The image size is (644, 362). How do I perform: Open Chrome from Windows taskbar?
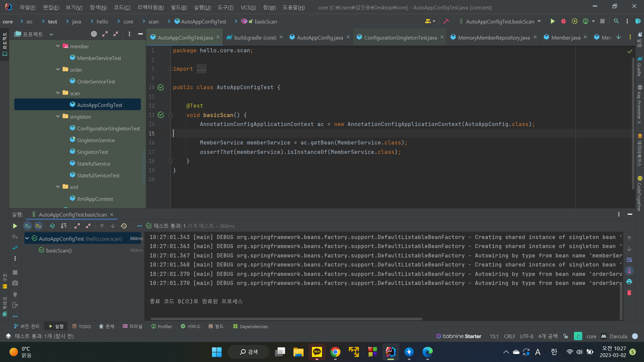tap(335, 352)
